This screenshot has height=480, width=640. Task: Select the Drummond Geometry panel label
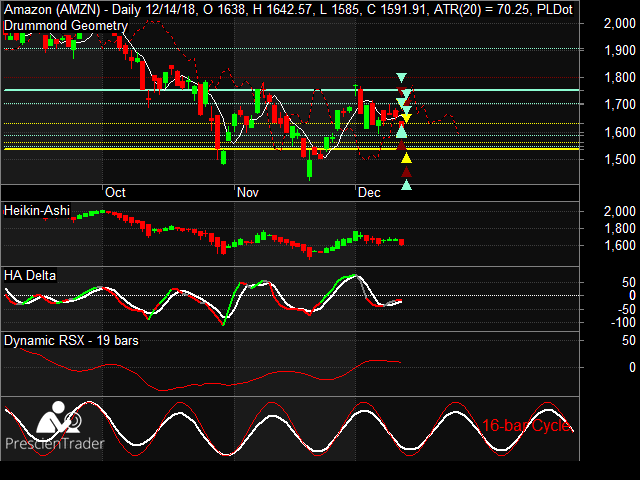click(66, 26)
